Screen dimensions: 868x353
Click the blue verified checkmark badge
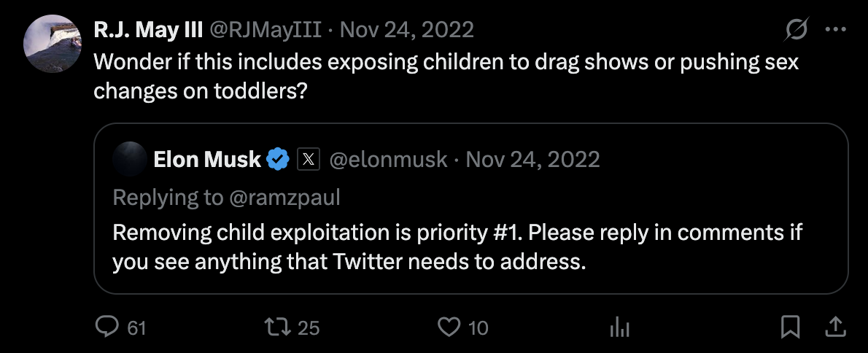[277, 159]
